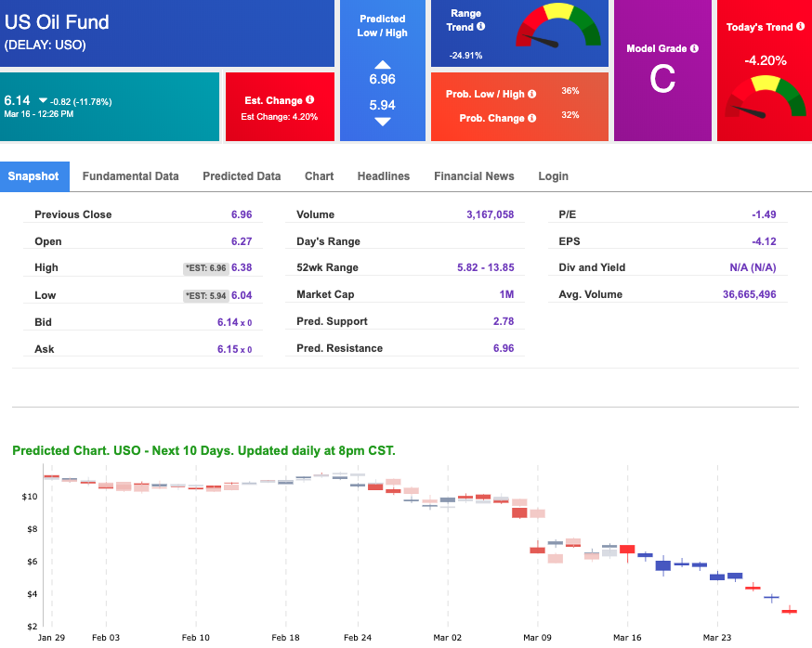Click the Today's Trend info icon

pos(800,26)
